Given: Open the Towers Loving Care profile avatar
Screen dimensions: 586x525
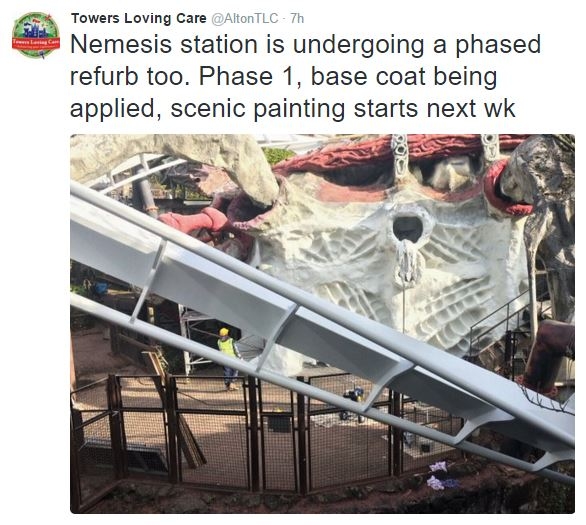Looking at the screenshot, I should click(x=36, y=35).
